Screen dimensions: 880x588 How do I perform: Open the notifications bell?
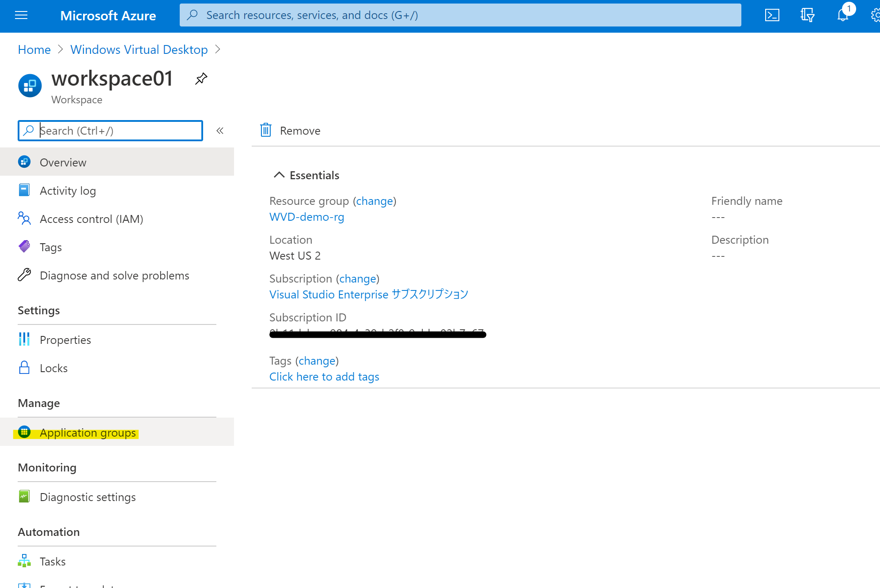click(843, 15)
